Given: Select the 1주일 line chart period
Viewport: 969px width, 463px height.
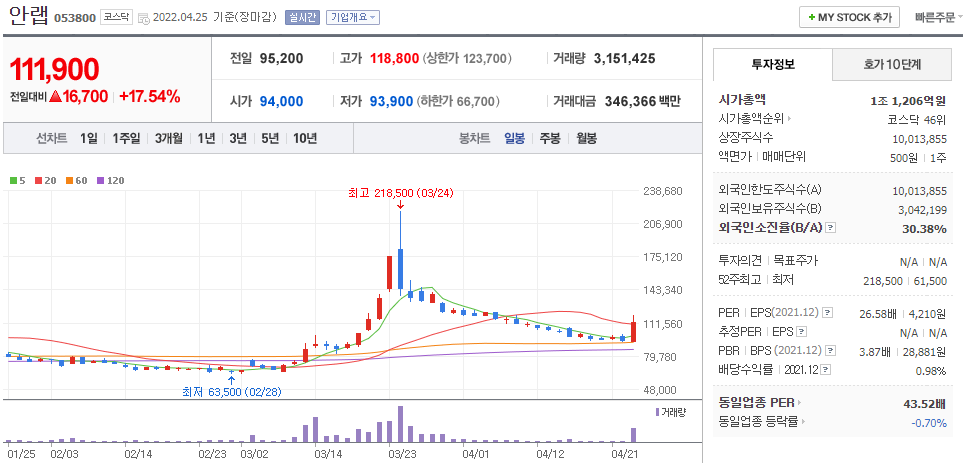Looking at the screenshot, I should pos(126,138).
